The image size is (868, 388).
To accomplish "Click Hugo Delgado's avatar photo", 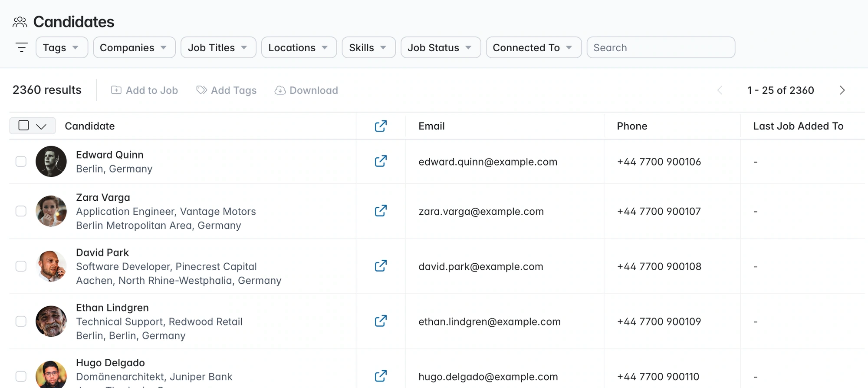I will [51, 375].
